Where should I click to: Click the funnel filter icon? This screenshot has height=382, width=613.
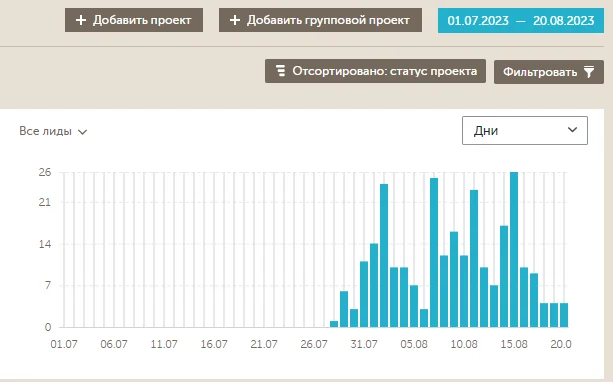(x=589, y=72)
